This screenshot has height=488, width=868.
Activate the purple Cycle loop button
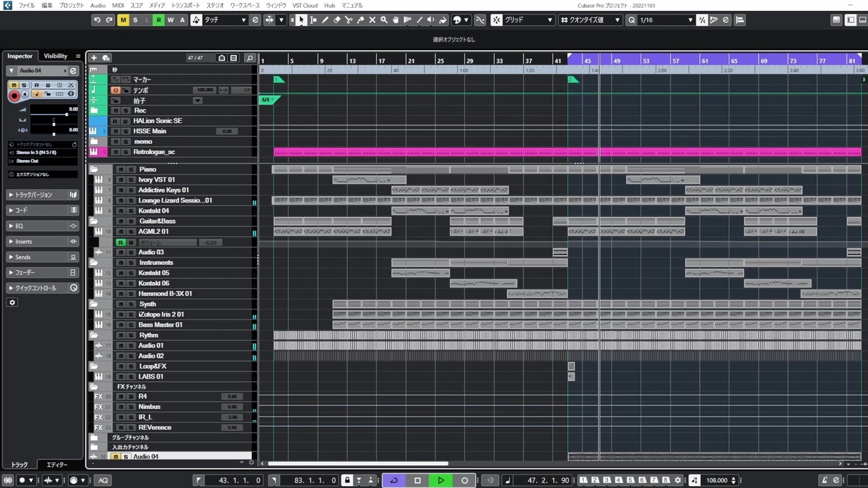point(393,481)
